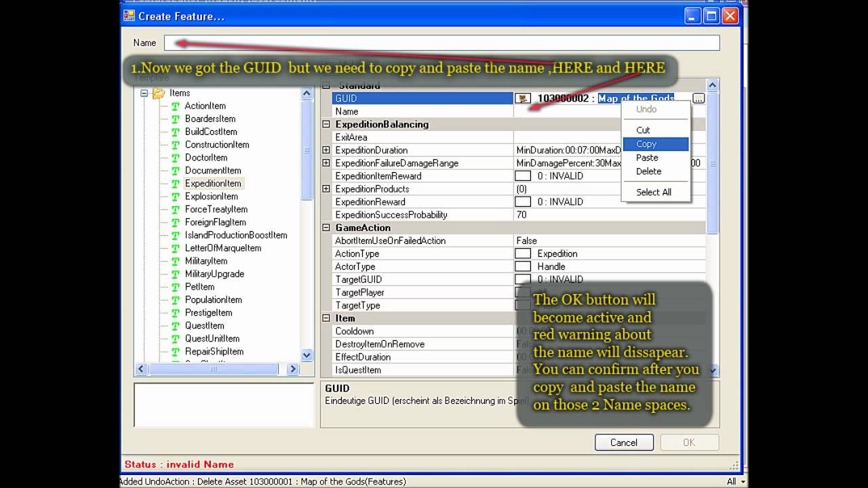The image size is (868, 488).
Task: Select the Cooldown property row
Action: click(519, 331)
